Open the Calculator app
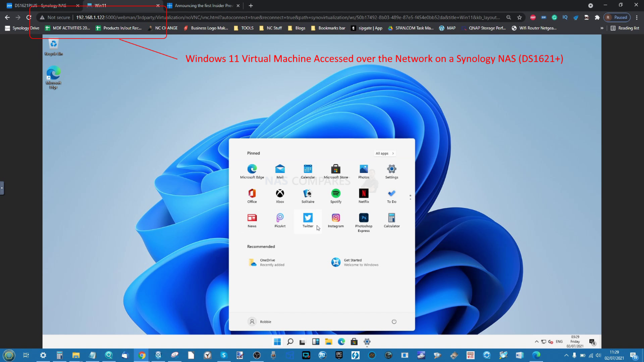644x362 pixels. [x=392, y=221]
